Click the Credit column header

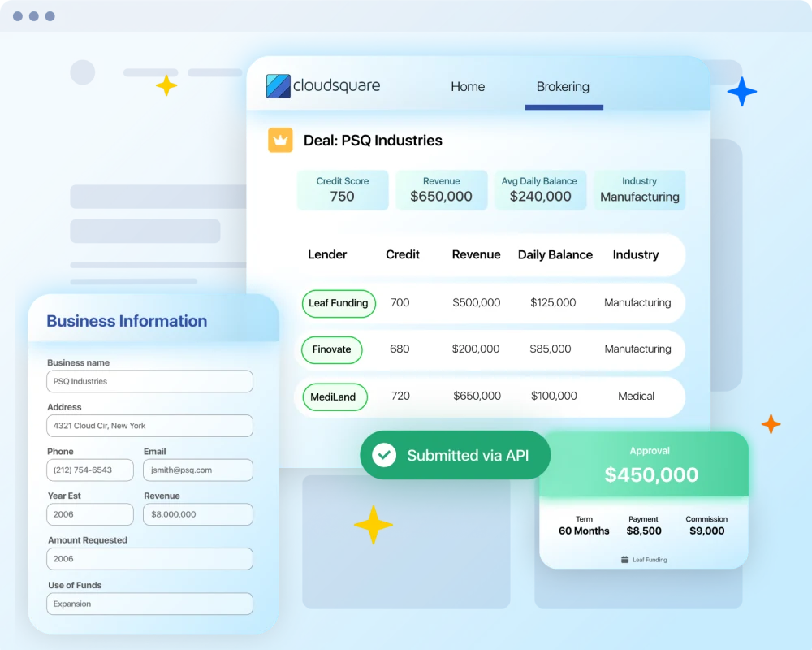pos(403,254)
